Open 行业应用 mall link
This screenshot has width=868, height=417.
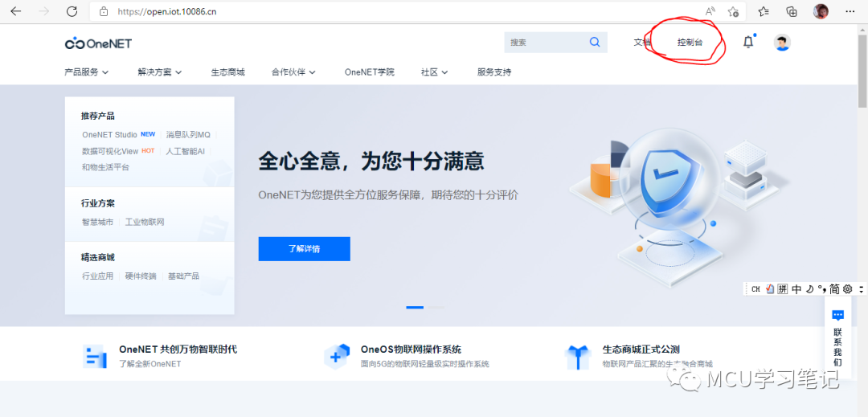click(x=97, y=276)
